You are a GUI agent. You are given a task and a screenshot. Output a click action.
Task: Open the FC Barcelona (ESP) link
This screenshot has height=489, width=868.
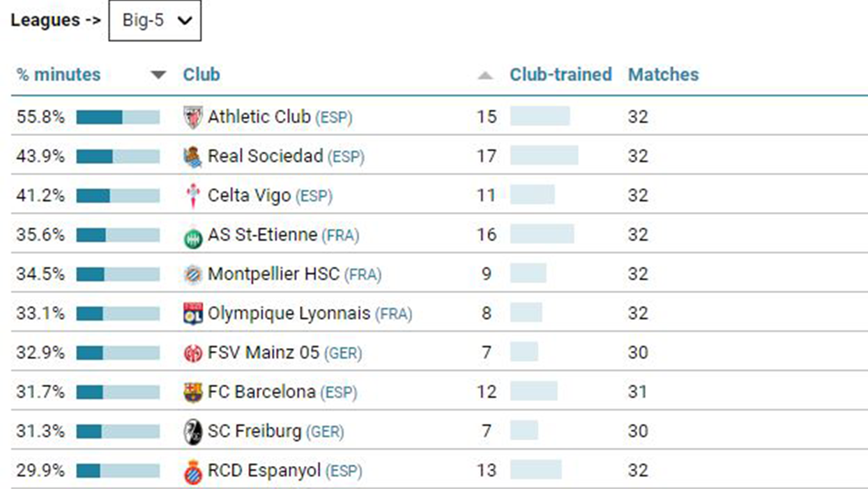282,393
